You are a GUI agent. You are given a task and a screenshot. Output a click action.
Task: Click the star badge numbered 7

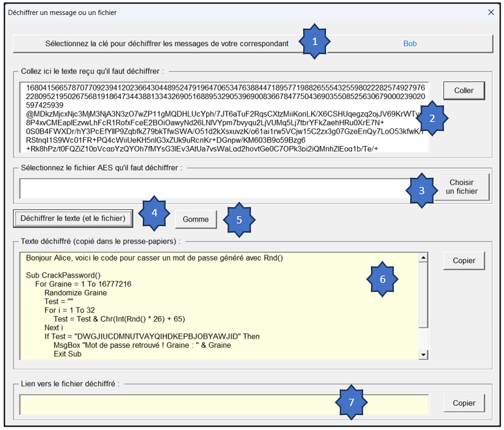coord(351,402)
